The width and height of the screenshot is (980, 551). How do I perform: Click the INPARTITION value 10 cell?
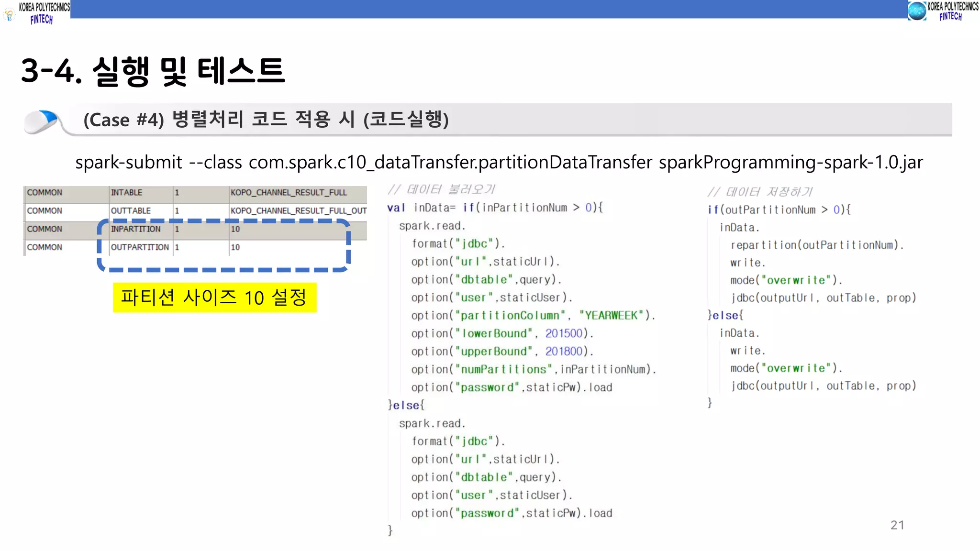point(235,229)
